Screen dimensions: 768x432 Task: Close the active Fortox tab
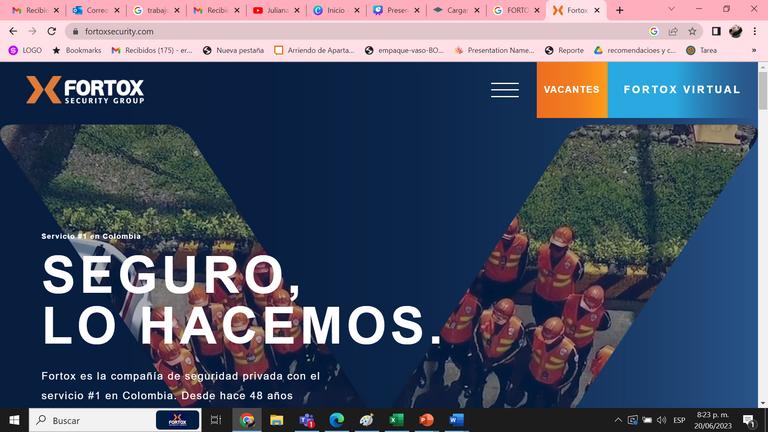tap(597, 10)
